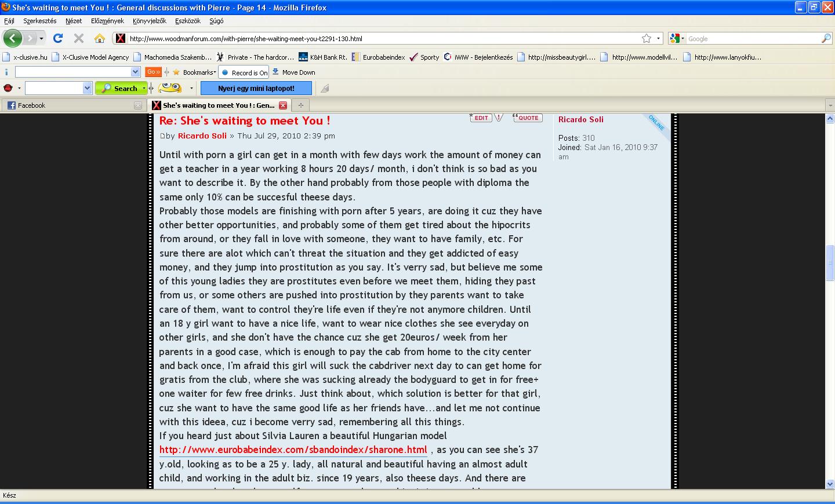Open the Bookmarks toolbar dropdown
Viewport: 835px width, 504px height.
198,72
